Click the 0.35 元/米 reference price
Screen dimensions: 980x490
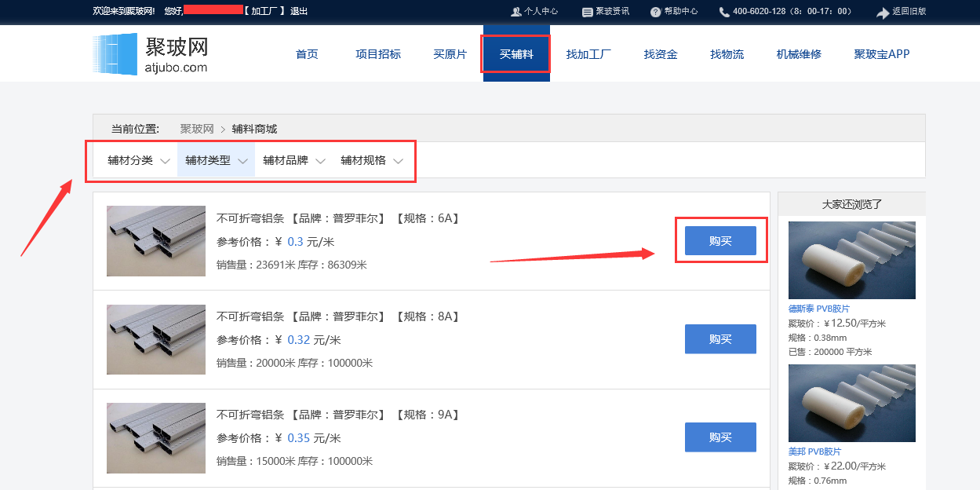point(314,438)
